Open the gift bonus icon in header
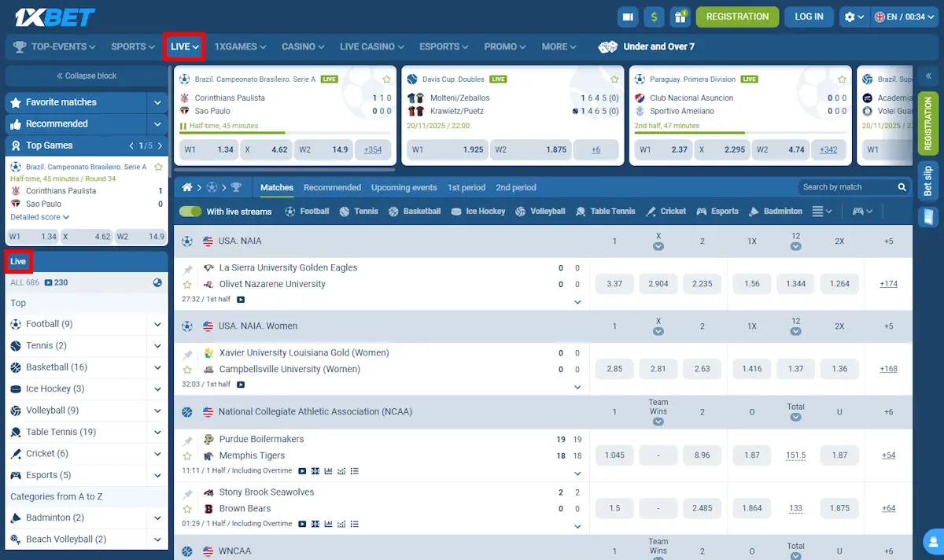 (x=680, y=17)
